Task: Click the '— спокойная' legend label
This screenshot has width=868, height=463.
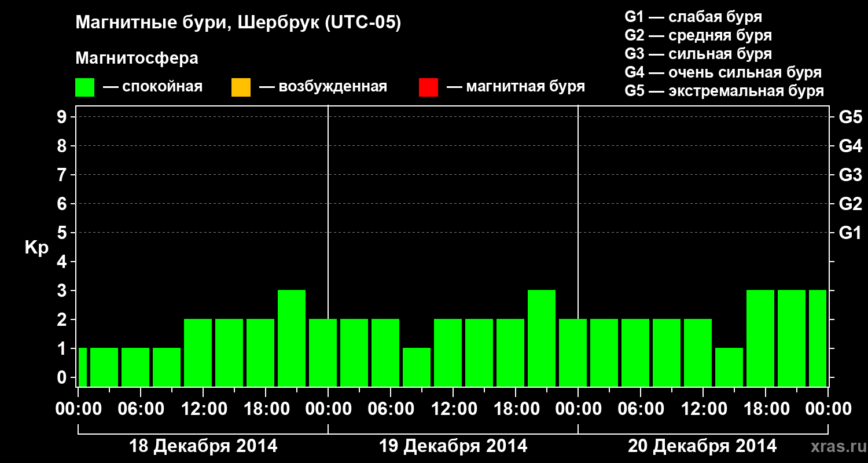Action: (153, 87)
